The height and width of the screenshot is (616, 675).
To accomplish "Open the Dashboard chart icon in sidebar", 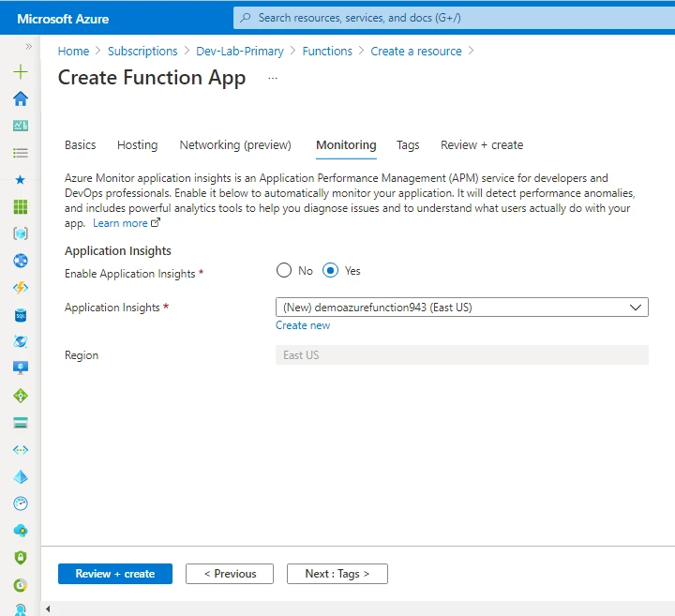I will click(21, 126).
